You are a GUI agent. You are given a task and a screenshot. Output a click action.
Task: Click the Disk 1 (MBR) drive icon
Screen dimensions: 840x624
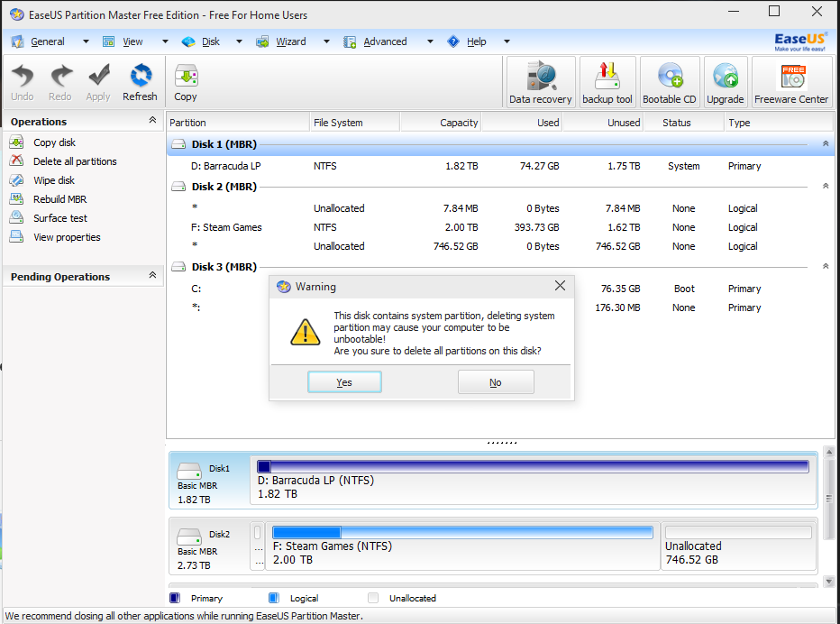tap(178, 144)
